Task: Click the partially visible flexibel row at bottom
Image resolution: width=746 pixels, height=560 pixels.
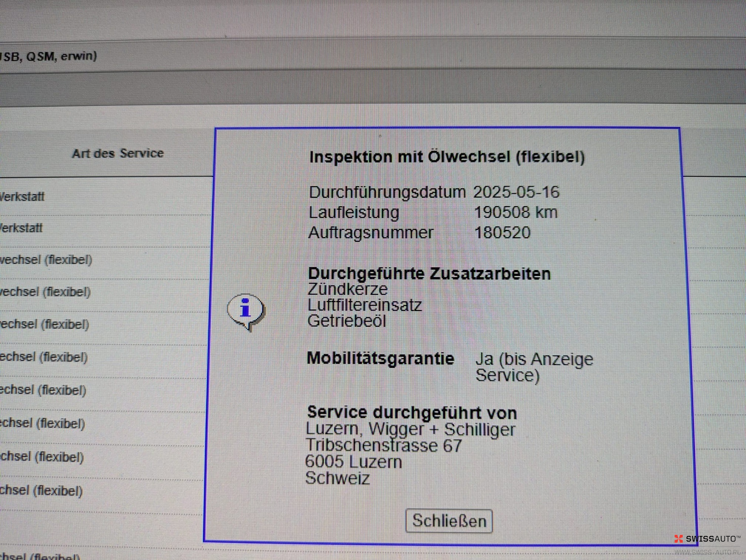Action: pyautogui.click(x=40, y=556)
